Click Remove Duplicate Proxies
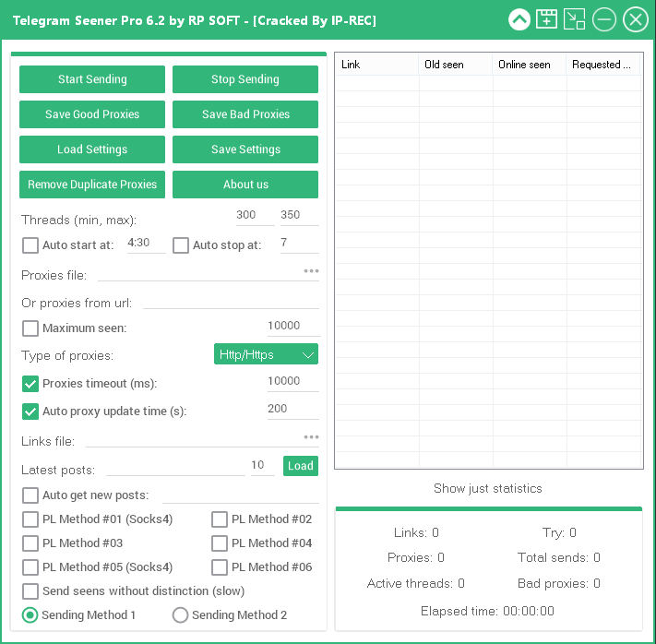Screen dimensions: 656x644 point(92,185)
